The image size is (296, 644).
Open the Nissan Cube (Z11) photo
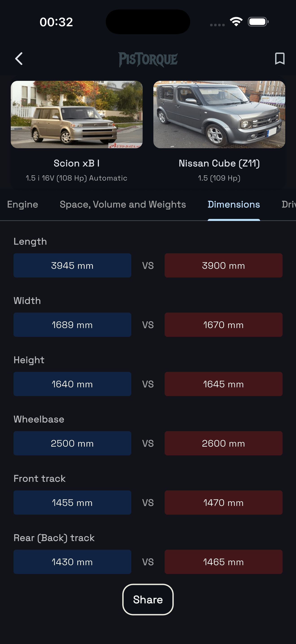(219, 115)
